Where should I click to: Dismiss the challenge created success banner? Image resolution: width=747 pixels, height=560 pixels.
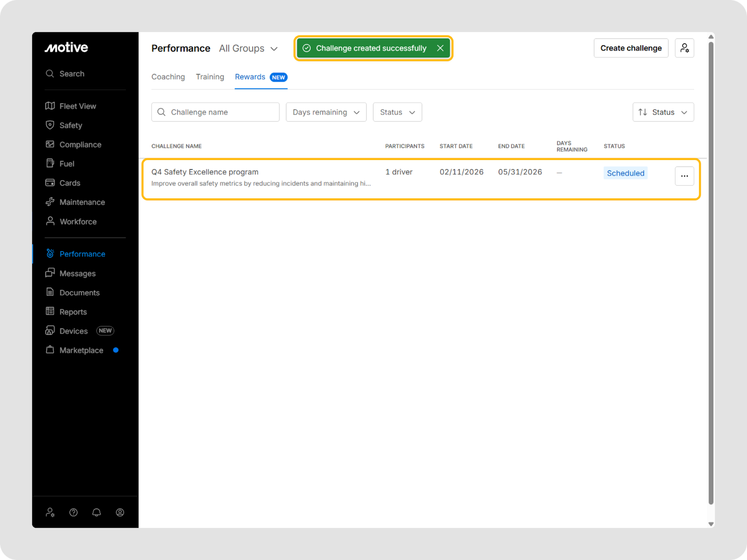(440, 48)
